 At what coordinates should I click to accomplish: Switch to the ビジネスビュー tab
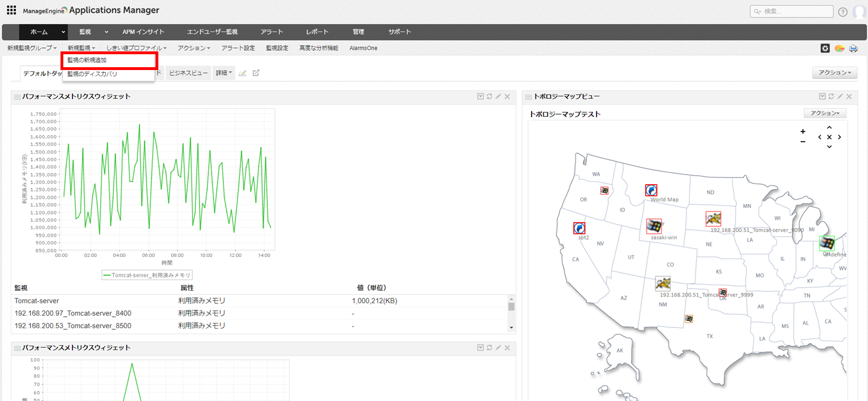188,73
